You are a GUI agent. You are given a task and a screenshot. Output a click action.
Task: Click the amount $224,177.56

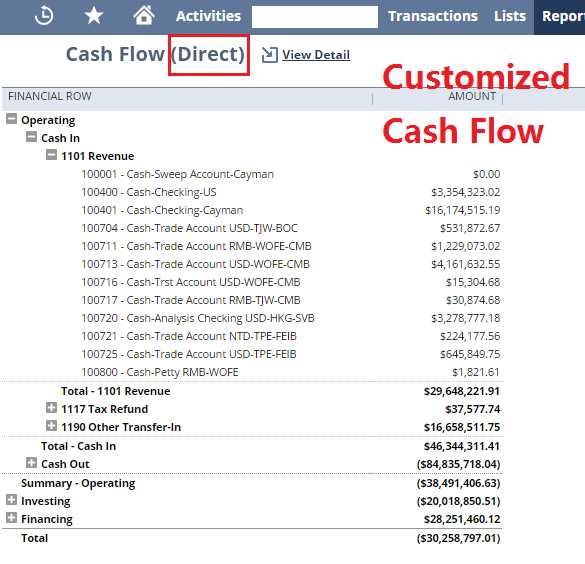point(470,336)
